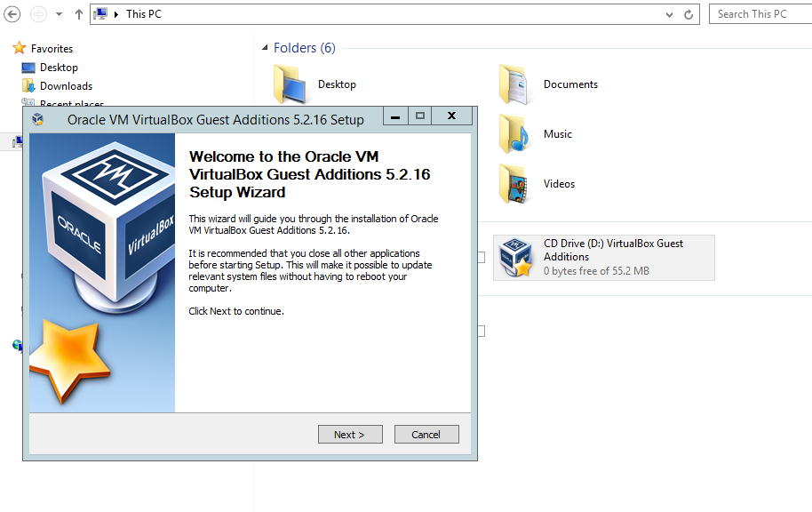Select CD Drive (D:) VirtualBox Guest Additions
The height and width of the screenshot is (512, 812).
click(604, 258)
